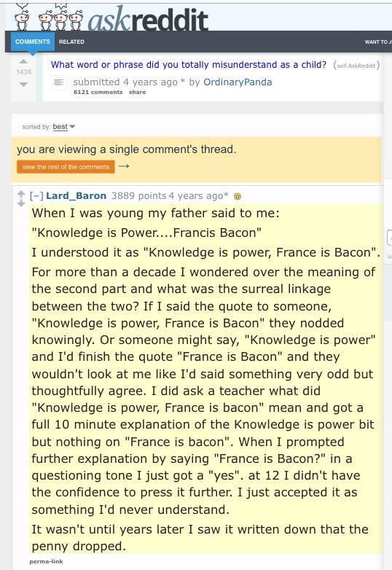The image size is (392, 570).
Task: Click the self-post text icon beside submitted
Action: point(59,82)
